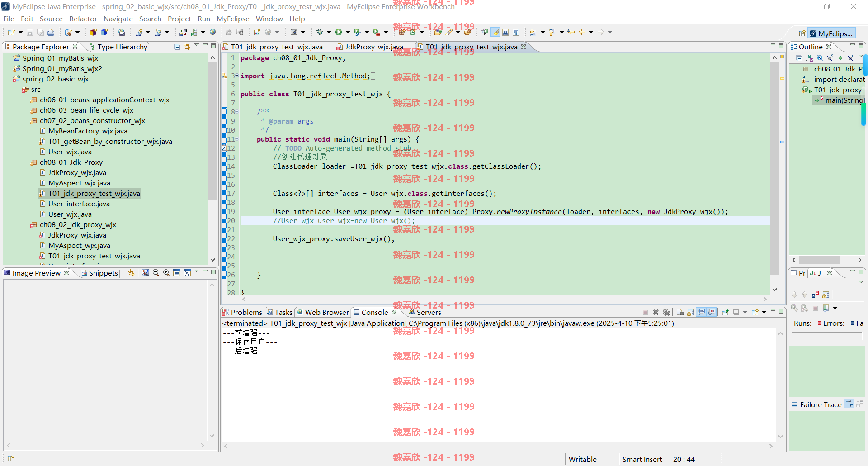Click the Next Annotation toolbar icon
The height and width of the screenshot is (466, 868).
click(x=533, y=32)
